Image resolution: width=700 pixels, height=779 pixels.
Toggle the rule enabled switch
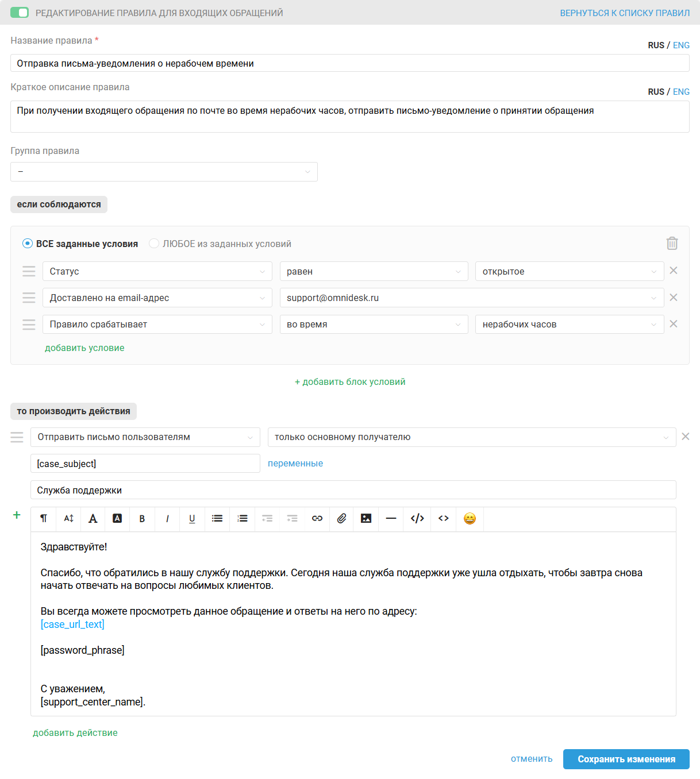tap(20, 13)
